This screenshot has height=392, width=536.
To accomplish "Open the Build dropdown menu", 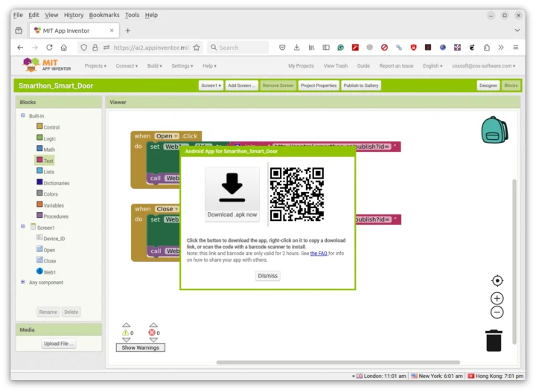I will (155, 66).
